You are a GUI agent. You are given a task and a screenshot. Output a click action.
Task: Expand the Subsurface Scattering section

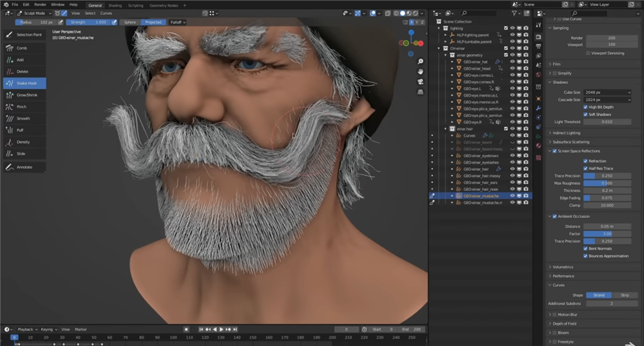pyautogui.click(x=571, y=142)
